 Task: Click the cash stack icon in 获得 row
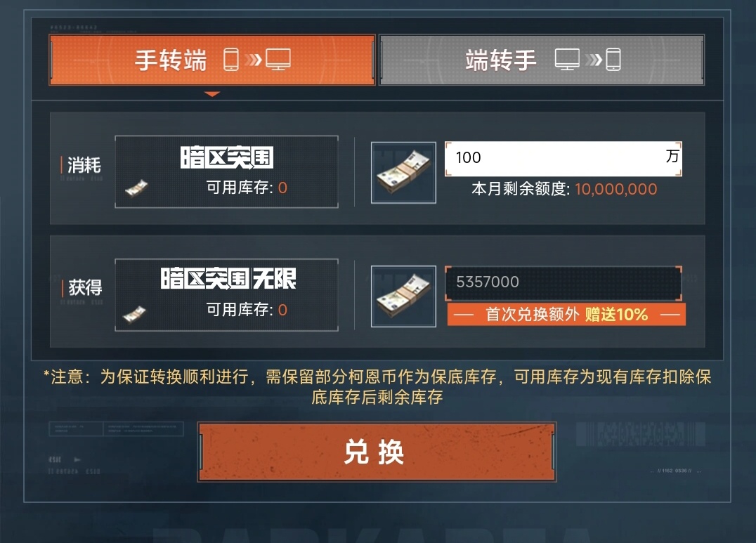click(403, 296)
